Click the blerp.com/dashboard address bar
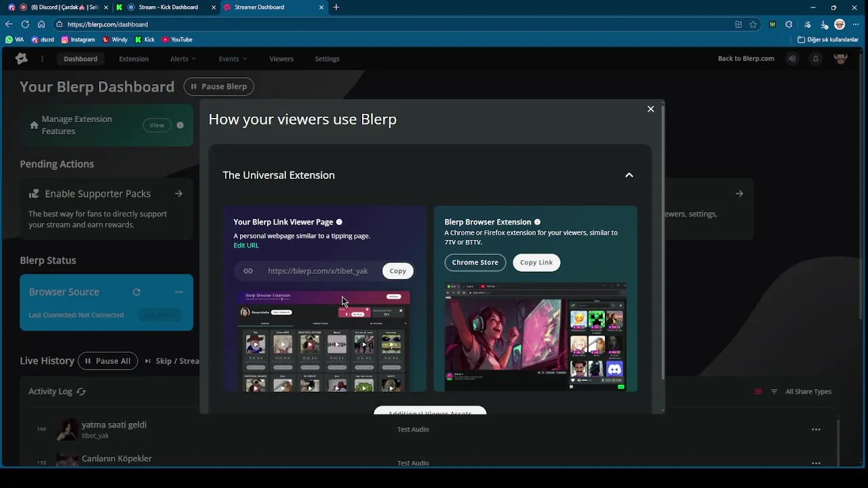868x488 pixels. click(x=393, y=24)
